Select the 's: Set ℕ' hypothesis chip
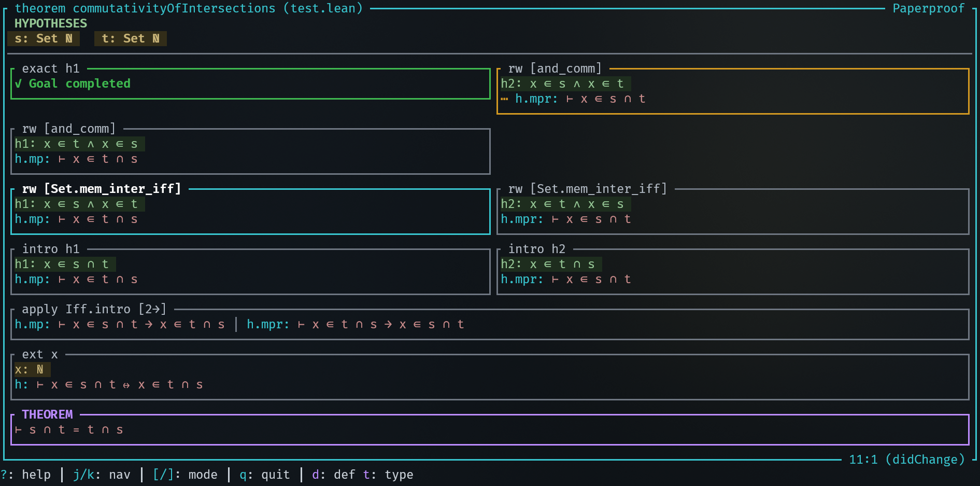Screen dimensions: 980x486 point(44,39)
